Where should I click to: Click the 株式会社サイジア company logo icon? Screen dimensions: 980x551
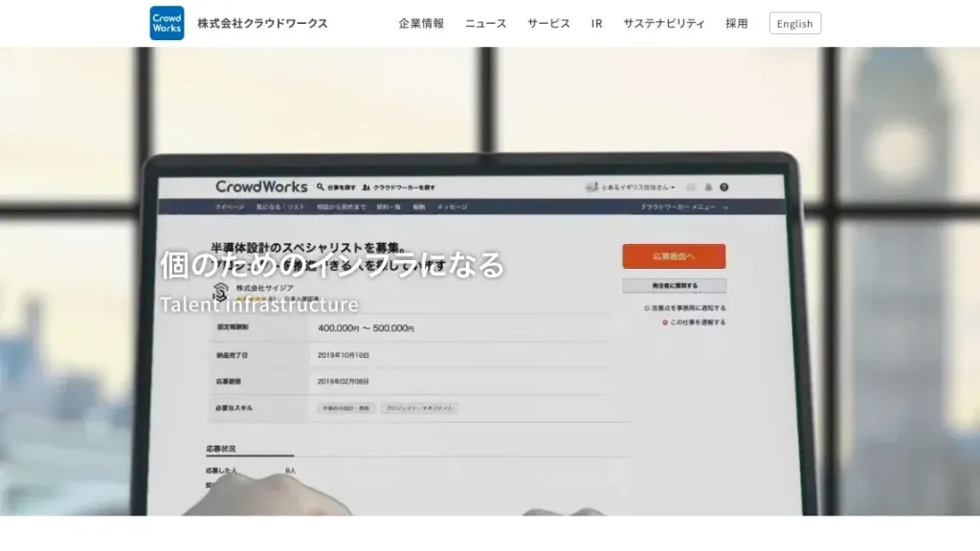click(221, 292)
